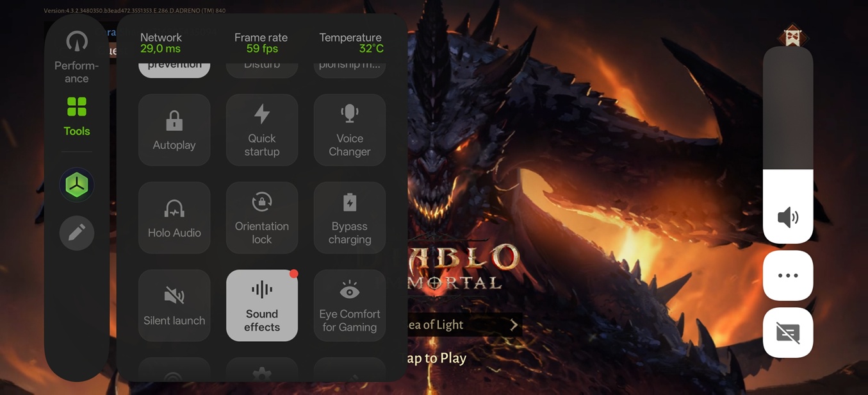Click the pencil edit icon in sidebar
The width and height of the screenshot is (868, 395).
pyautogui.click(x=77, y=233)
